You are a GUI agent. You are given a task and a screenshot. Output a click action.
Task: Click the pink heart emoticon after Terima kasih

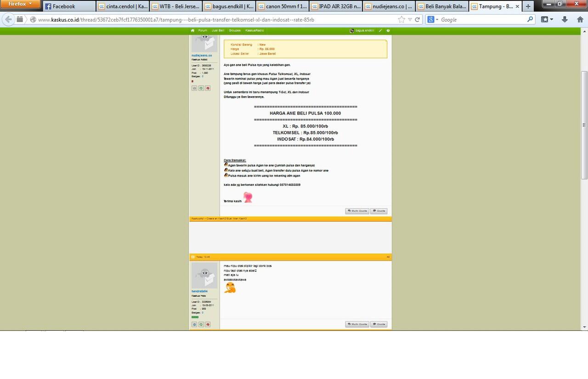click(x=248, y=197)
